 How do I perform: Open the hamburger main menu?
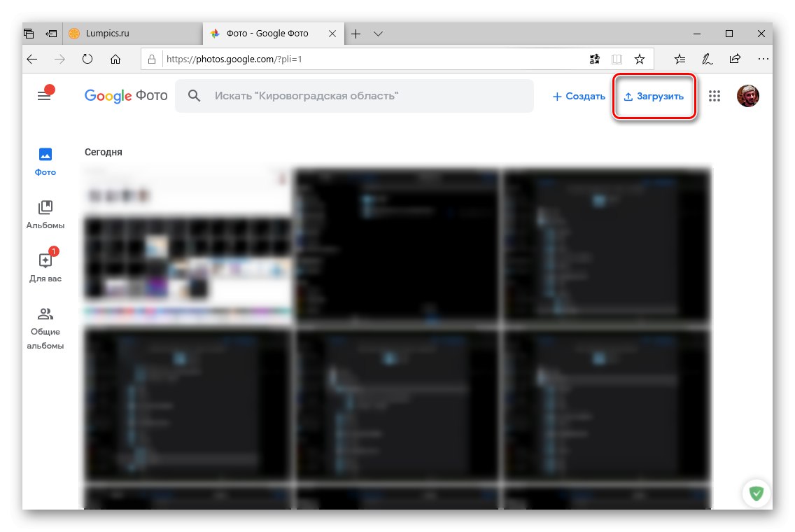click(44, 95)
